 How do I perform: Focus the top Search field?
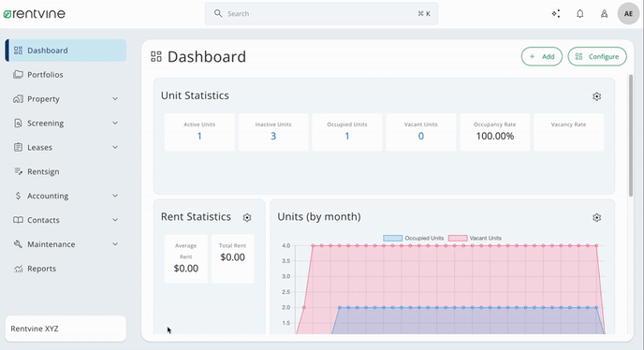(321, 13)
